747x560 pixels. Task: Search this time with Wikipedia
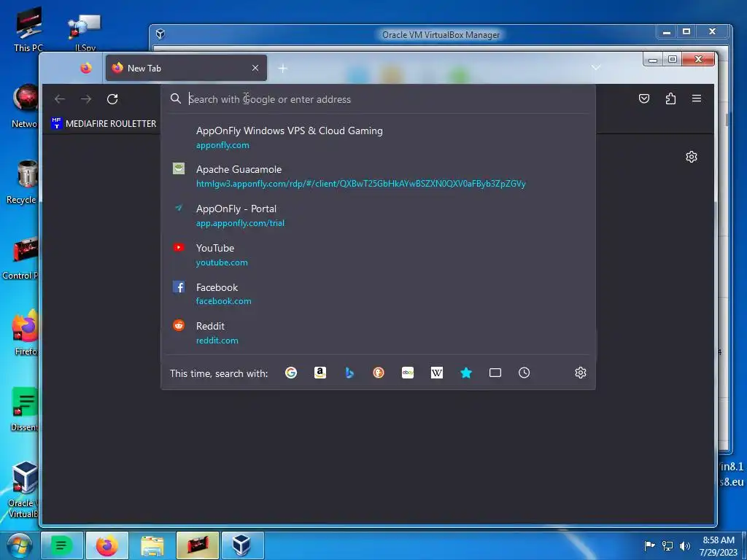pos(437,373)
